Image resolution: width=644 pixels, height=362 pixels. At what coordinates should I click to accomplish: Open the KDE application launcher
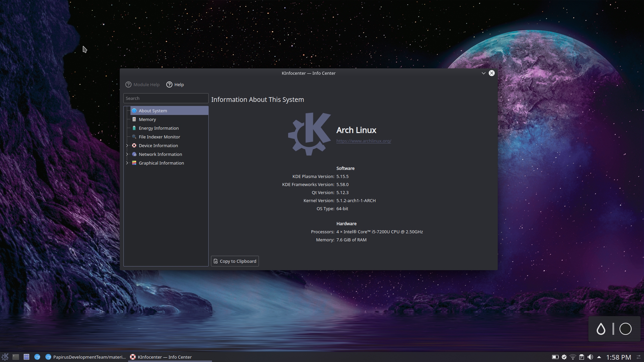[5, 357]
